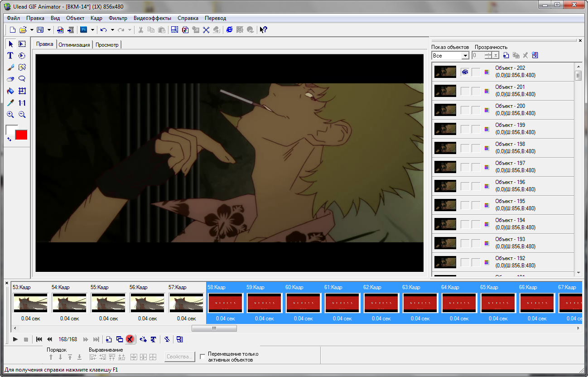Set the actual size 1:1 view
The width and height of the screenshot is (588, 377).
(22, 103)
